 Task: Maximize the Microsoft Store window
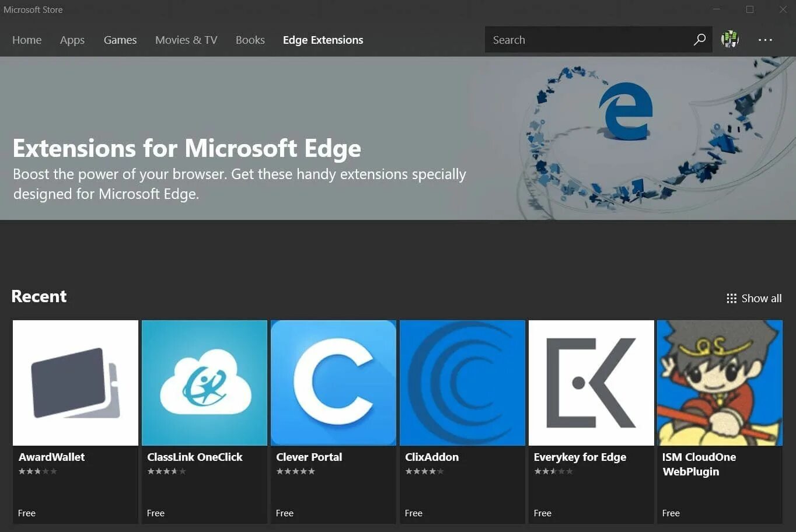tap(750, 9)
